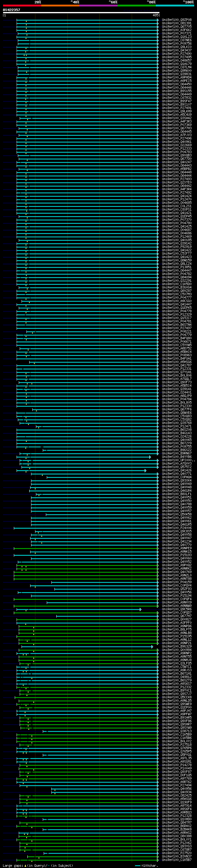This screenshot has width=197, height=868.
Task: Select hit label UniRef100_Q3SA42
Action: (176, 118)
